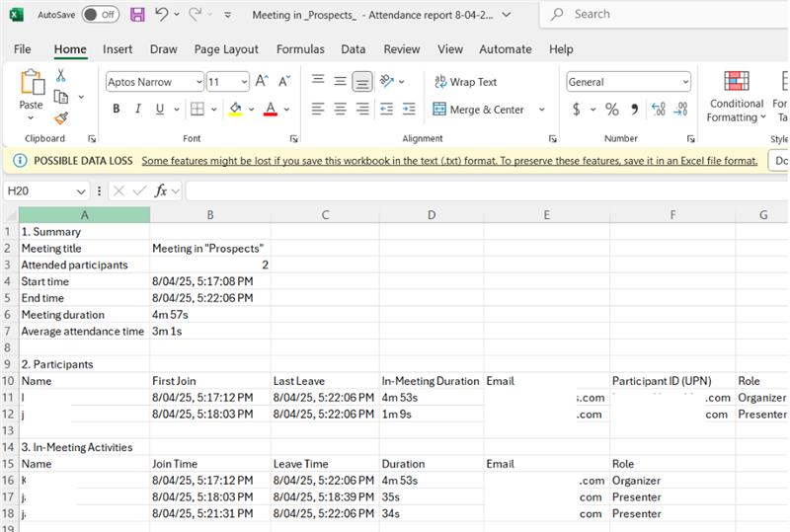The width and height of the screenshot is (790, 532).
Task: Click the Paste clipboard icon
Action: pyautogui.click(x=32, y=83)
